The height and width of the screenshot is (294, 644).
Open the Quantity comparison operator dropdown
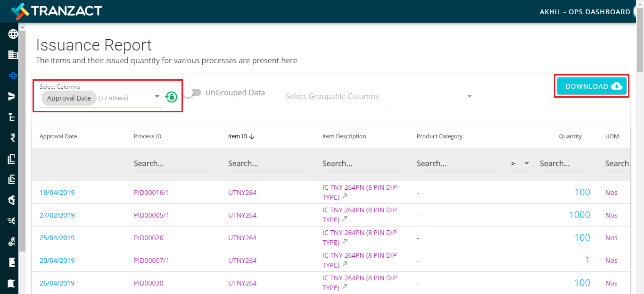pyautogui.click(x=521, y=163)
